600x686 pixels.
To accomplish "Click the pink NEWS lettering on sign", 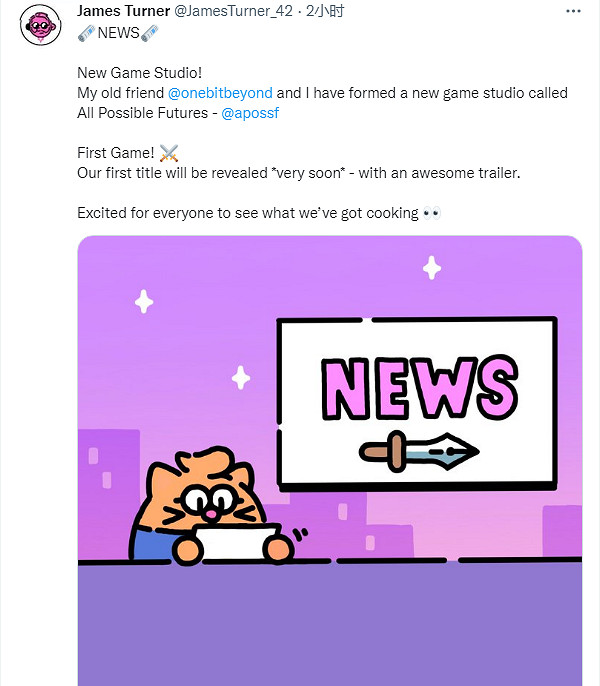I will (x=417, y=387).
